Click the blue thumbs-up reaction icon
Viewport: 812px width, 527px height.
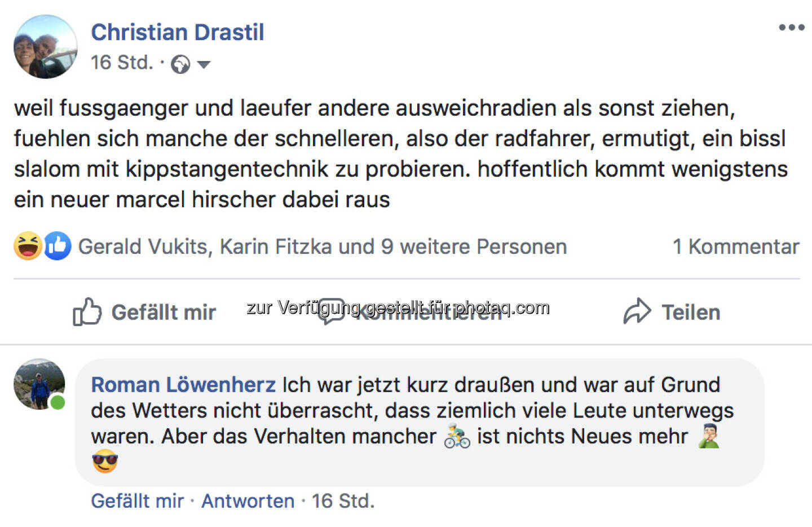click(x=58, y=246)
